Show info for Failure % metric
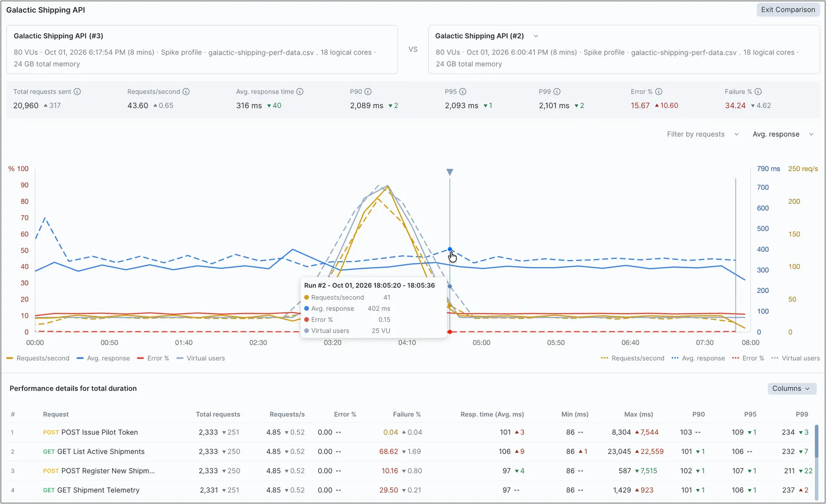Viewport: 826px width, 504px height. click(758, 92)
